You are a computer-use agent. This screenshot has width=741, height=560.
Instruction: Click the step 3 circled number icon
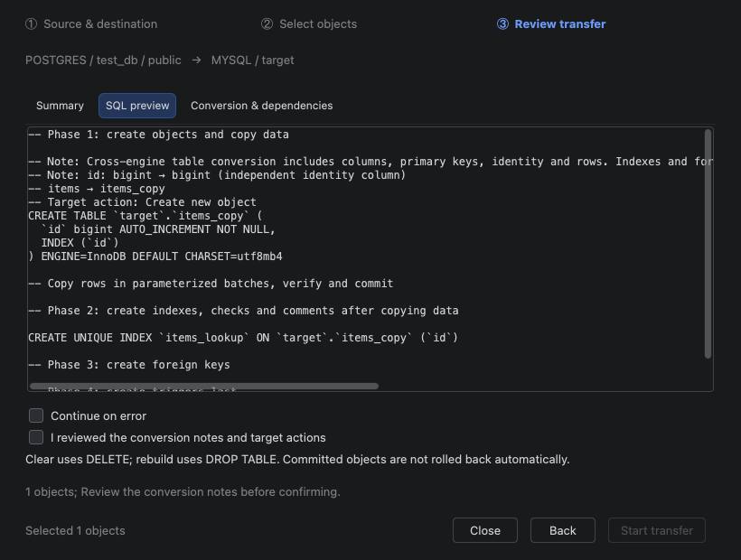pos(502,24)
